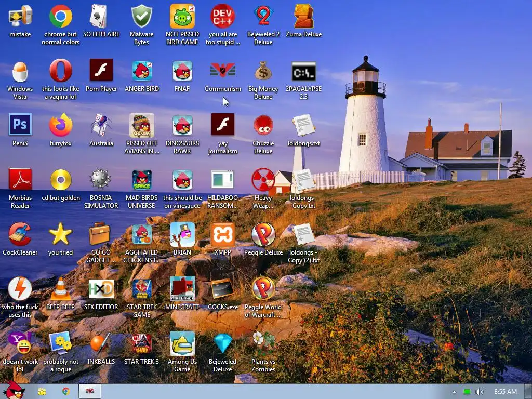Image resolution: width=532 pixels, height=399 pixels.
Task: Open the Morbius Reader PDF icon
Action: (x=20, y=180)
